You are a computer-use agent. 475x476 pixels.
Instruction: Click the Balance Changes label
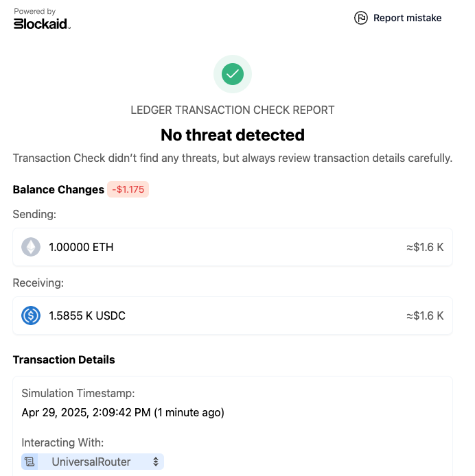point(58,189)
